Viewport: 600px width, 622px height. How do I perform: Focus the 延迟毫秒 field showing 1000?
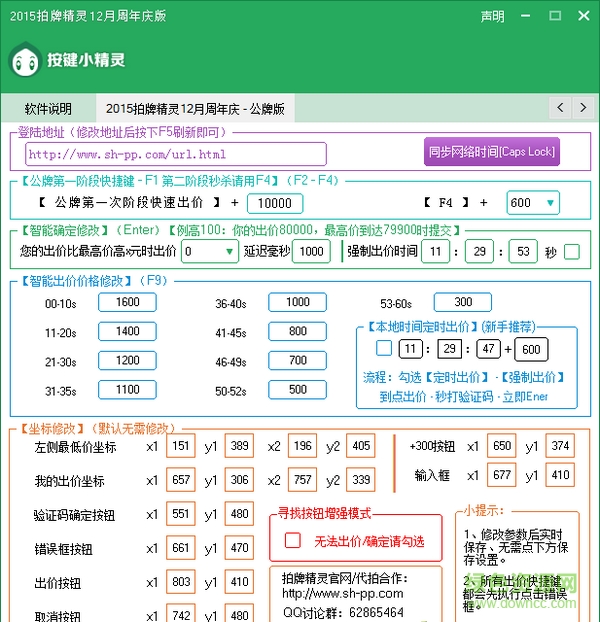point(311,252)
